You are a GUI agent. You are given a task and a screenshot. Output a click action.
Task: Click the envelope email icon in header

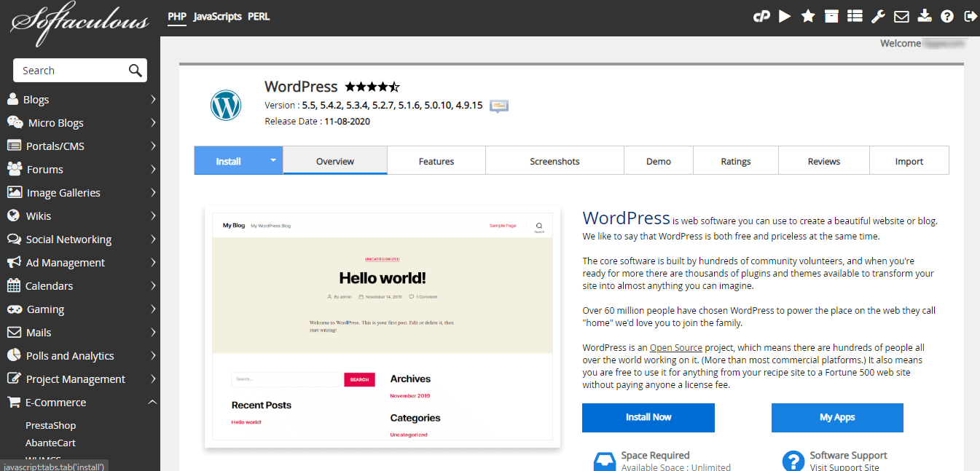point(901,16)
